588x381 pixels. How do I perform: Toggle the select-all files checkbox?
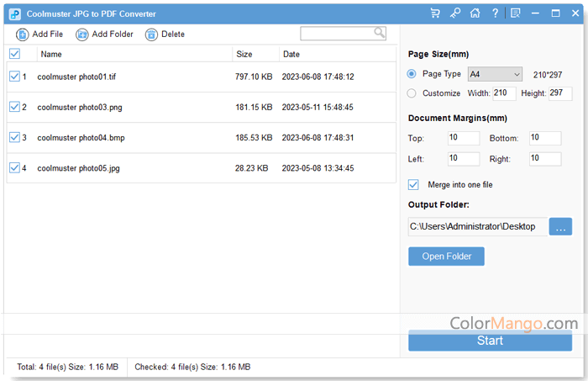point(14,54)
